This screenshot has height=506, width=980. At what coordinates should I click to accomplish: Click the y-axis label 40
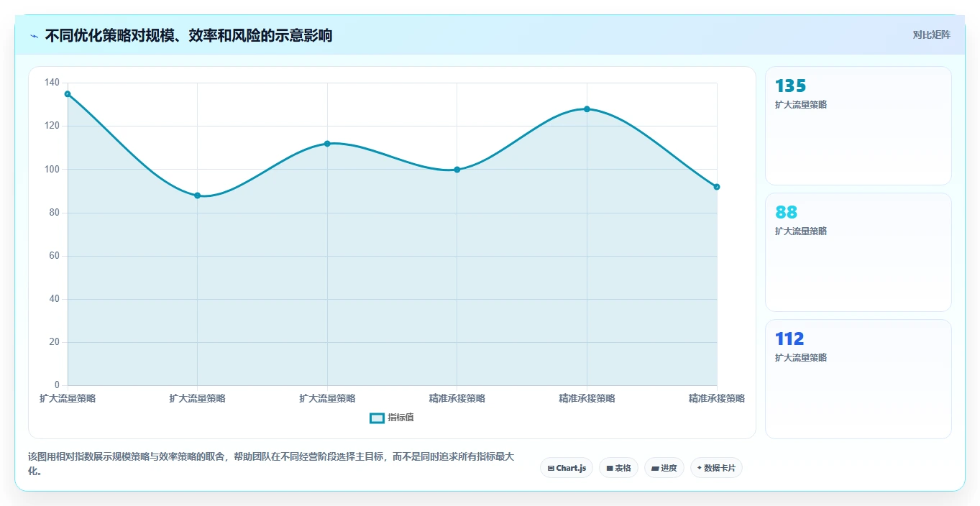point(55,299)
